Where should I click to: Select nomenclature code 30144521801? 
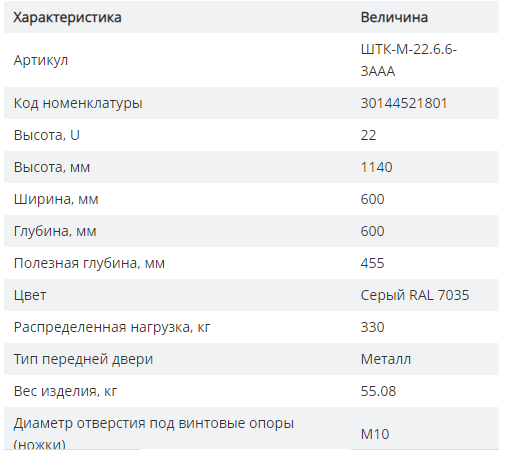coord(404,103)
